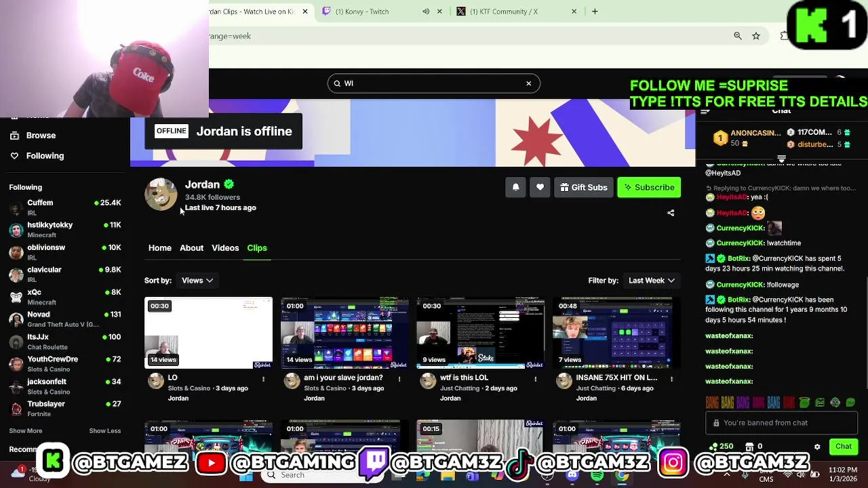Open options for 'am i your slave jordan?' clip
The width and height of the screenshot is (868, 488).
tap(399, 379)
